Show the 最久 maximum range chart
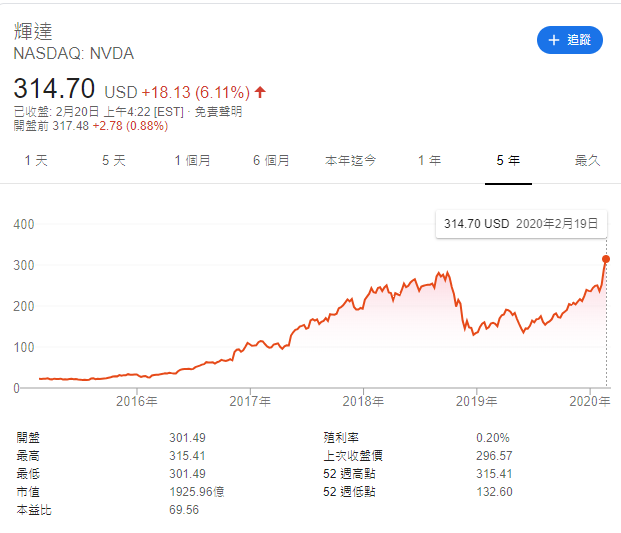This screenshot has width=621, height=533. 587,160
